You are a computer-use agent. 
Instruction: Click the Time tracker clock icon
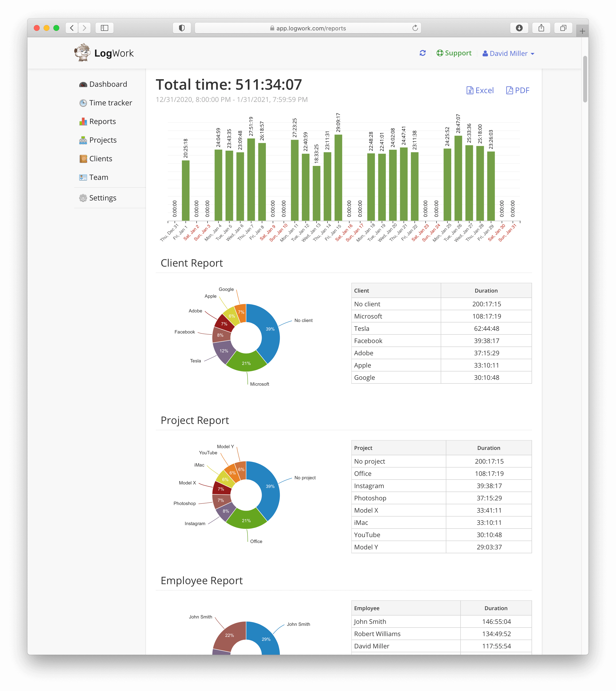83,103
